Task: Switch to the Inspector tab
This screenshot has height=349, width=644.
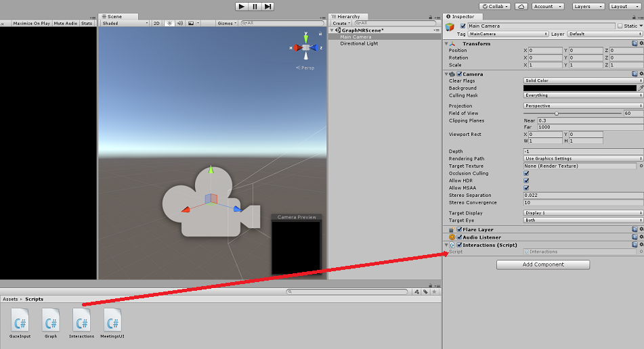Action: (463, 17)
